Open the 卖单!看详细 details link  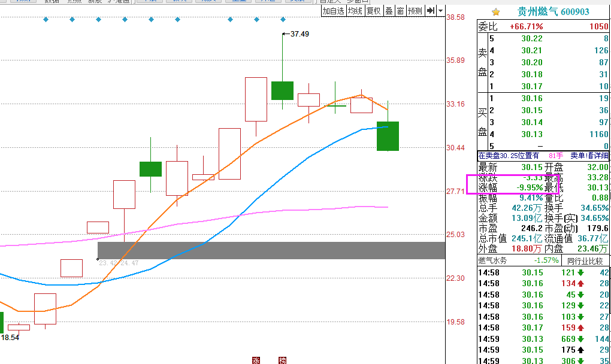[589, 156]
